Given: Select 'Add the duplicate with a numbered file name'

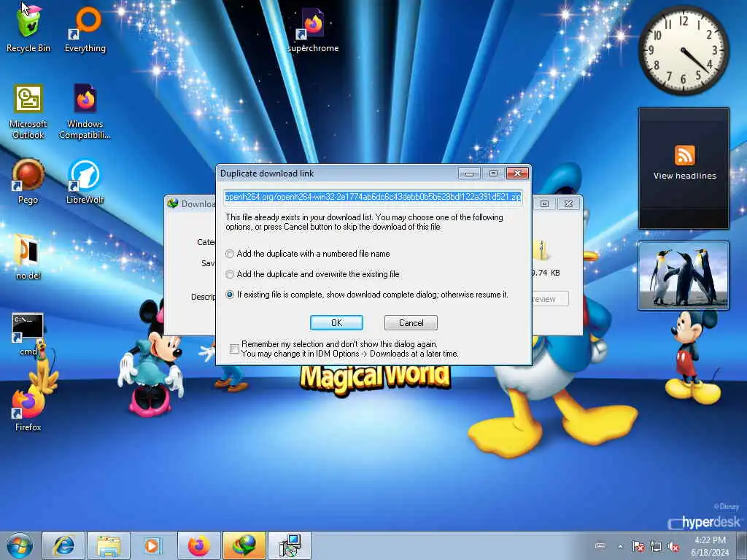Looking at the screenshot, I should (230, 254).
